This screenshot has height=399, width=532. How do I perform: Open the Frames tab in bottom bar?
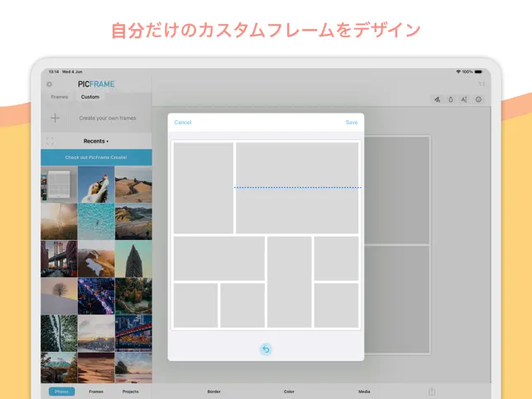96,392
